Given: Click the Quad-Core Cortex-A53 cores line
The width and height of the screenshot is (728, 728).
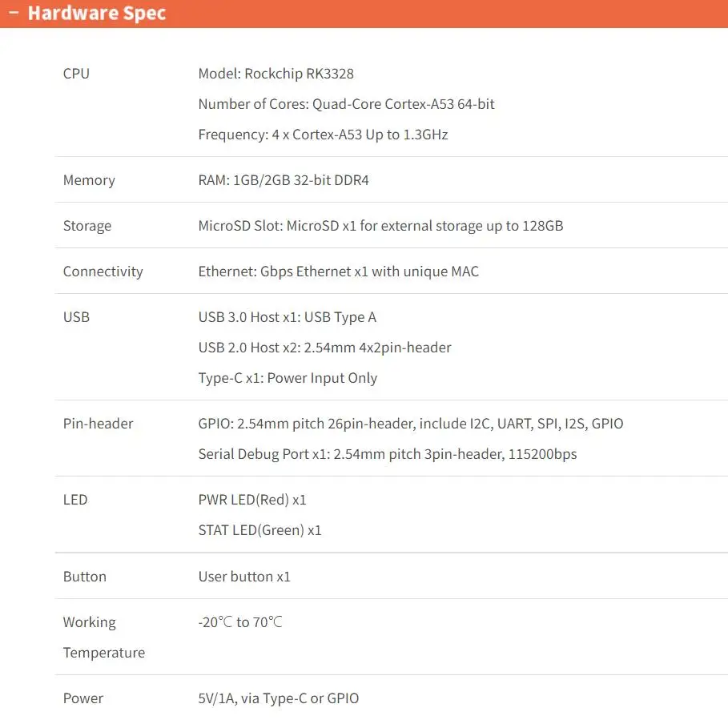Looking at the screenshot, I should pos(346,104).
